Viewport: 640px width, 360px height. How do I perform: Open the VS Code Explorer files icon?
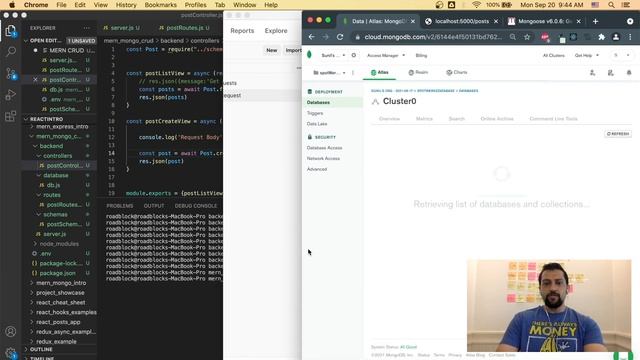11,31
